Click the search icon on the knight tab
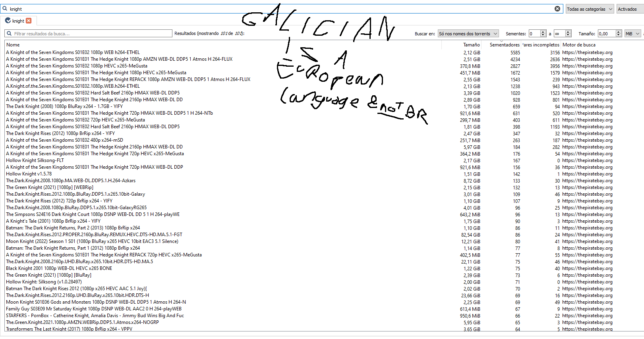This screenshot has height=339, width=644. pyautogui.click(x=8, y=21)
